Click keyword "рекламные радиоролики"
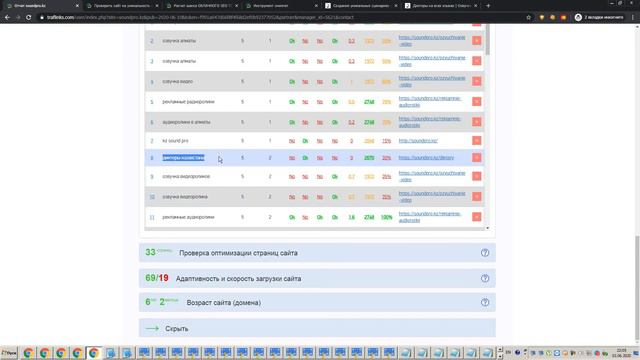The width and height of the screenshot is (640, 360). [188, 102]
